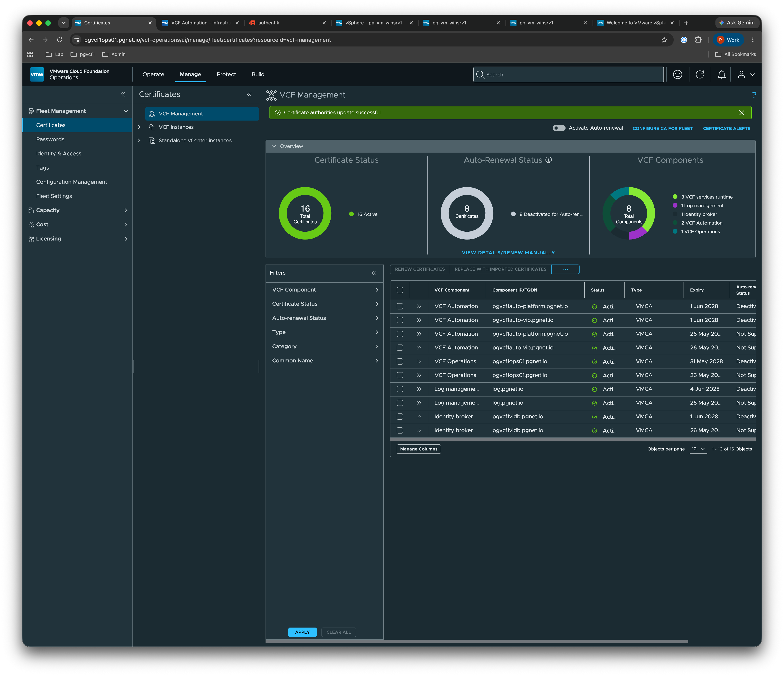
Task: Open the Objects per page dropdown
Action: (x=698, y=449)
